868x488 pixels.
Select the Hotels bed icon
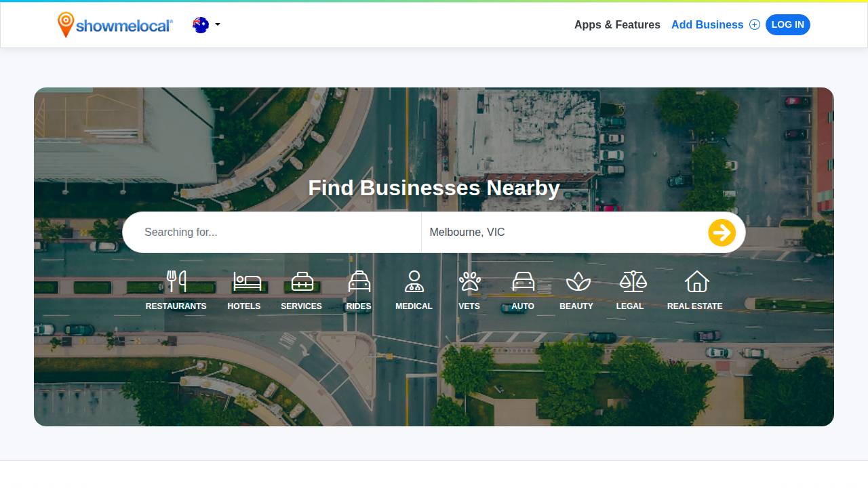[x=247, y=281]
